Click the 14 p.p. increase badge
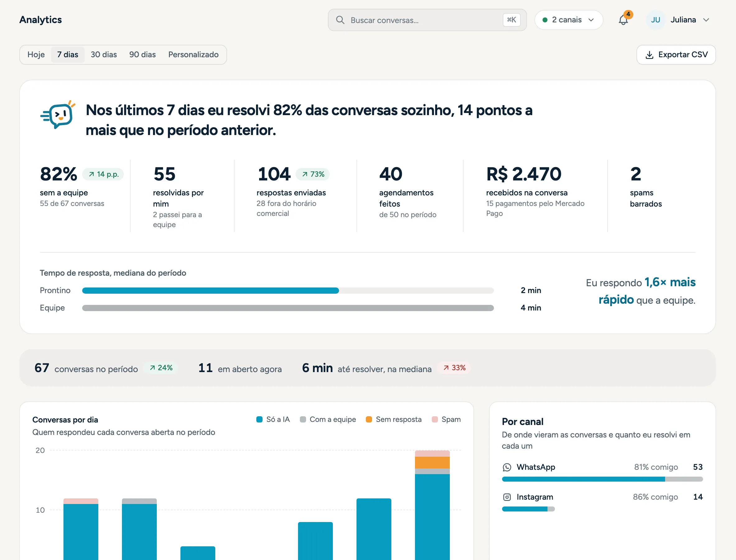Image resolution: width=736 pixels, height=560 pixels. tap(103, 174)
